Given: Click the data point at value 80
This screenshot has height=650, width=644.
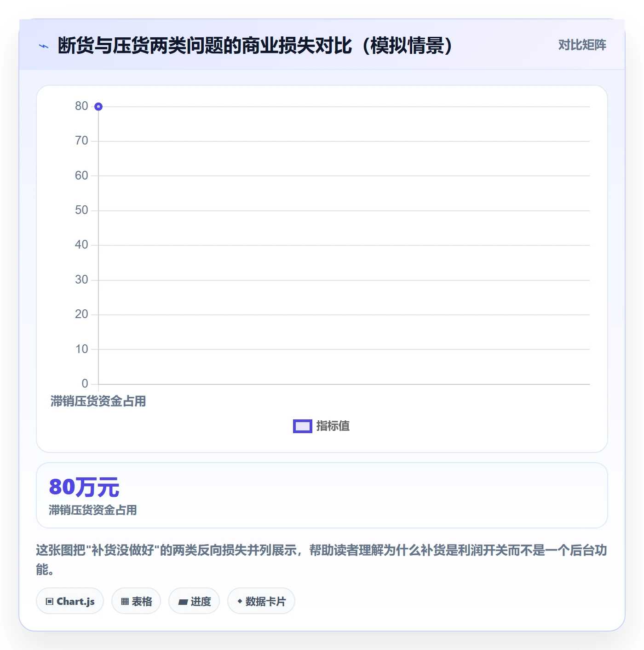Looking at the screenshot, I should click(x=98, y=107).
